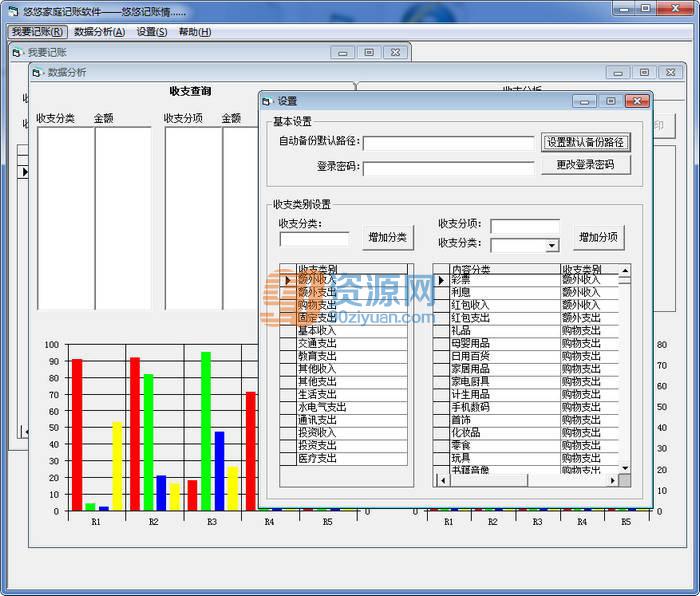Select the 母婴用品 row
The height and width of the screenshot is (596, 700).
526,343
